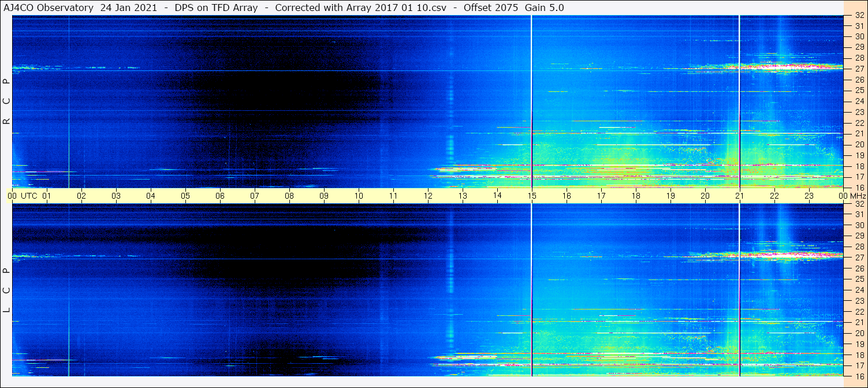The image size is (868, 388).
Task: Click hour 06 on the UTC time axis
Action: [220, 196]
